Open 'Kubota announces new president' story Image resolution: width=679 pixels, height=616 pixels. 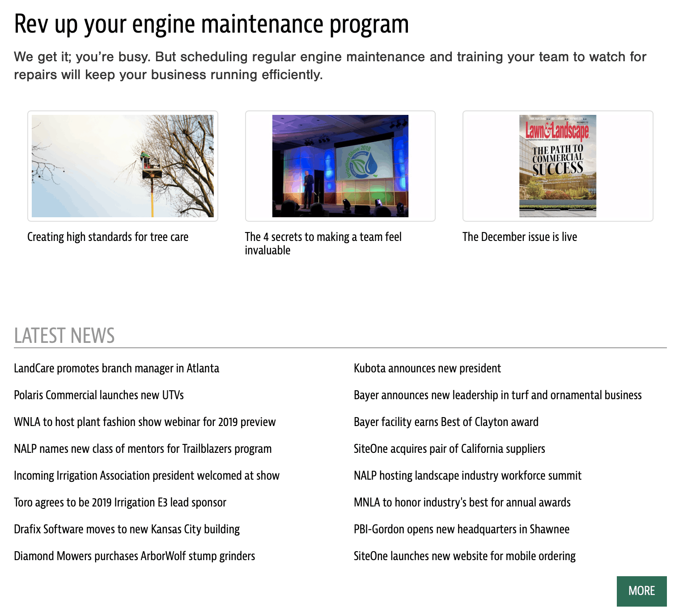427,368
